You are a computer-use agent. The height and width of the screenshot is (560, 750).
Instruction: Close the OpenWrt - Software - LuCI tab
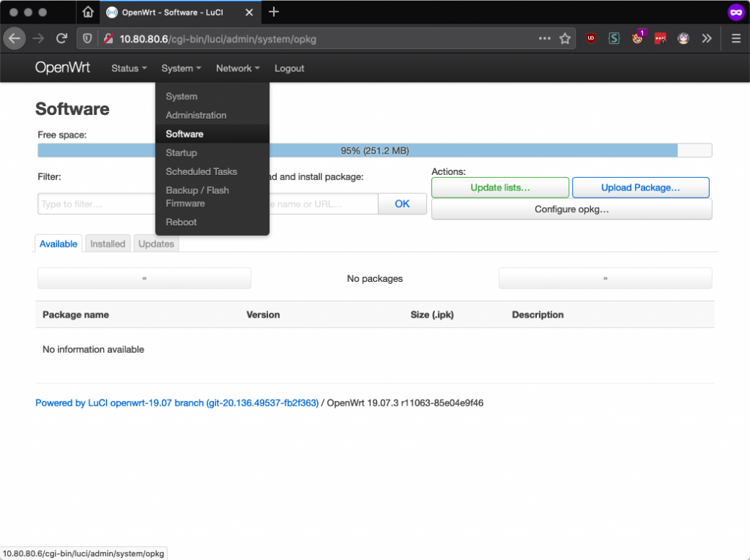[x=249, y=12]
